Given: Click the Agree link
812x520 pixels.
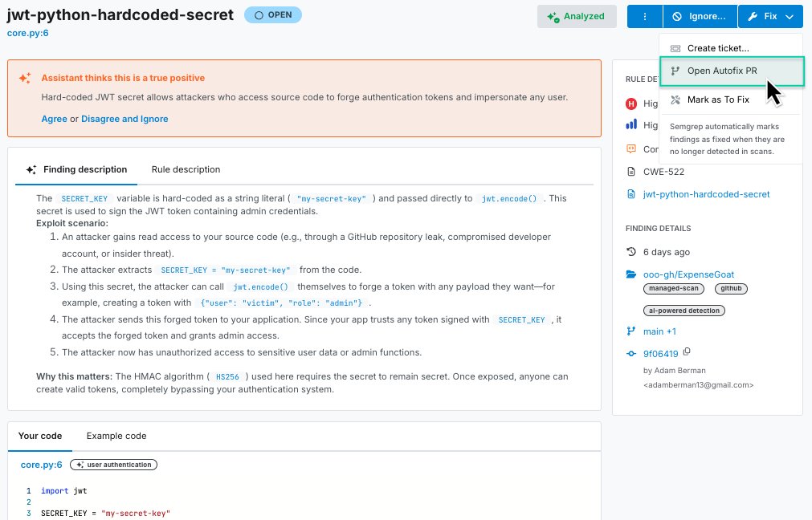Looking at the screenshot, I should click(x=55, y=119).
